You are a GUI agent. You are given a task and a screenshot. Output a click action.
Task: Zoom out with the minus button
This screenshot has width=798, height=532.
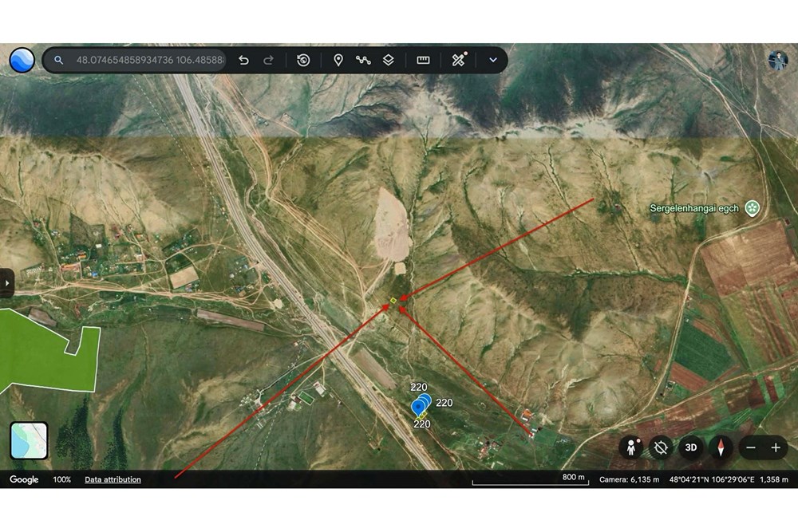pyautogui.click(x=751, y=447)
